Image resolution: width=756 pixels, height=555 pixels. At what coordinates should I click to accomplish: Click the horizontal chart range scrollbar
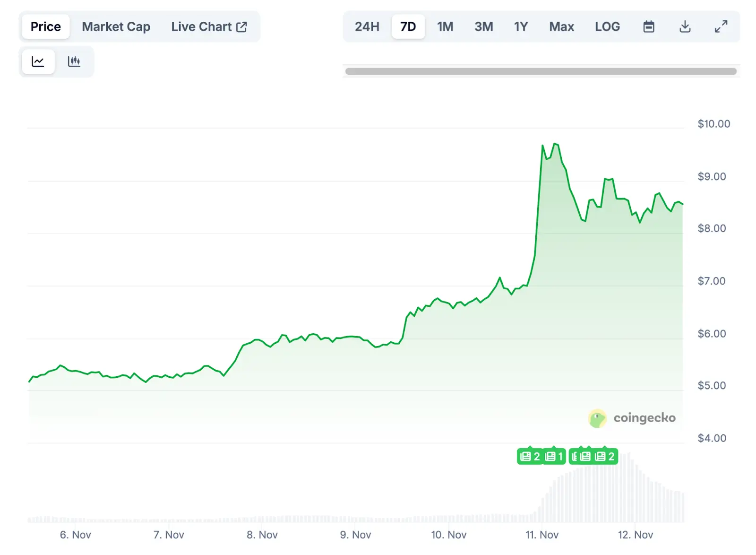541,71
